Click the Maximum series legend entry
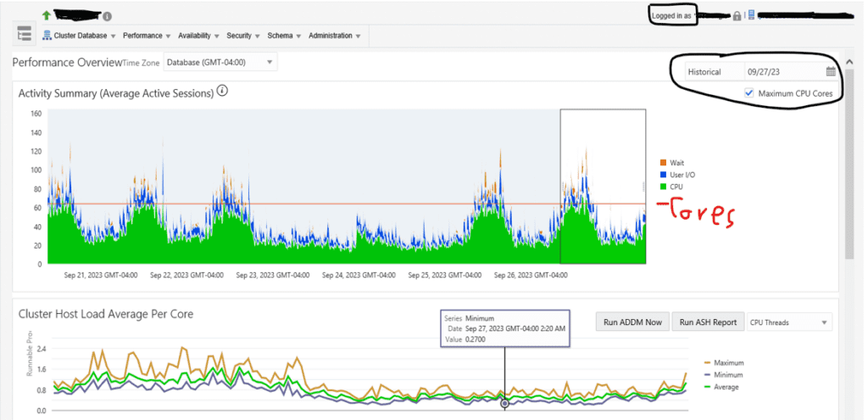The width and height of the screenshot is (868, 420). (x=724, y=362)
